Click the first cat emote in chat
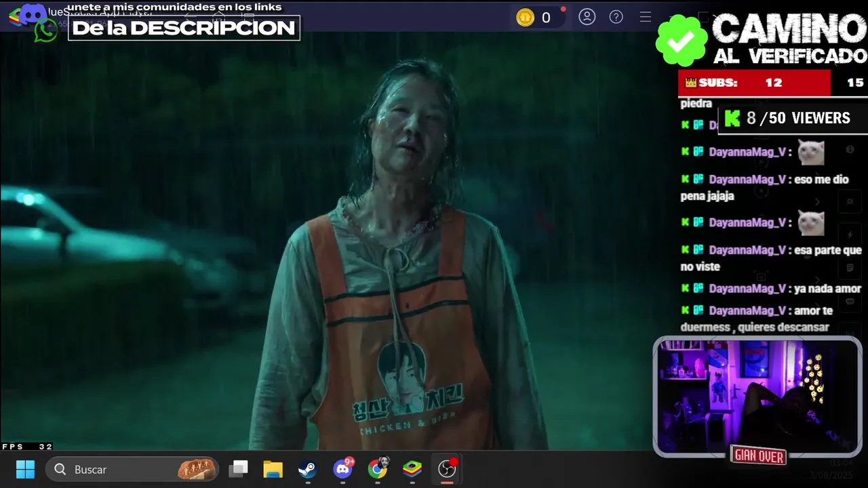The width and height of the screenshot is (868, 488). coord(811,152)
